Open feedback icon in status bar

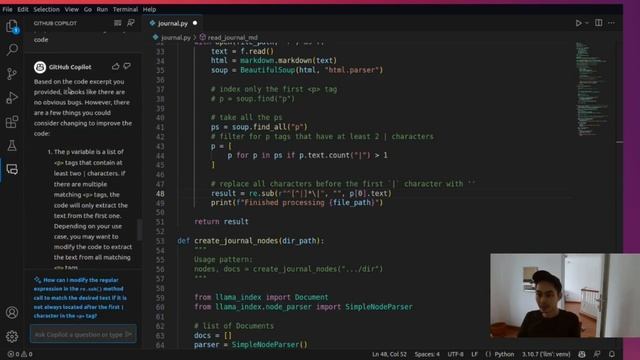pos(597,354)
